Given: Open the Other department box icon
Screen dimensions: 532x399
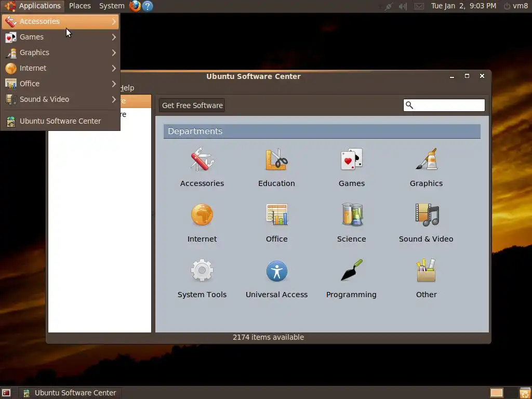Looking at the screenshot, I should 426,270.
